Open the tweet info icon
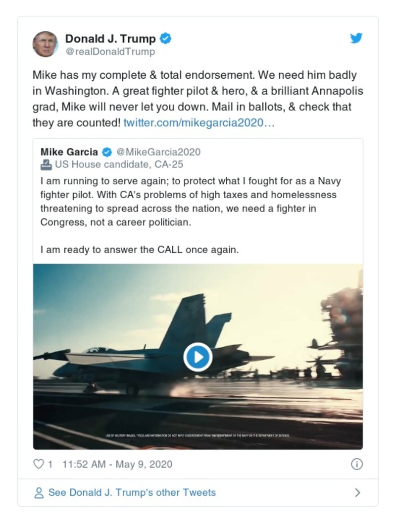This screenshot has width=396, height=532. (356, 464)
